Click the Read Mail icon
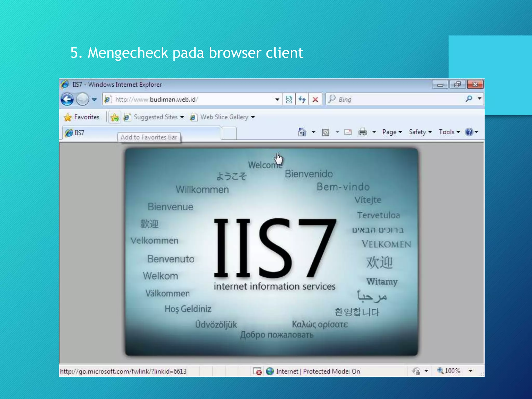 click(348, 132)
